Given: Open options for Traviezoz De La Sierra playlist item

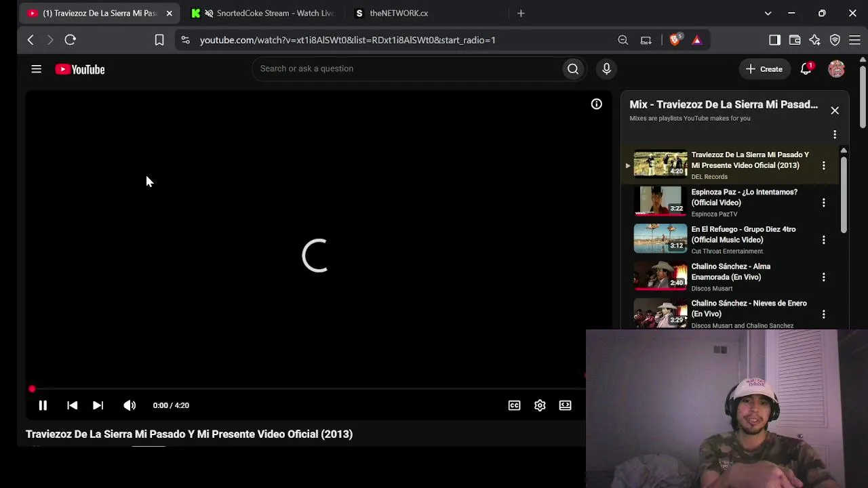Looking at the screenshot, I should point(824,165).
